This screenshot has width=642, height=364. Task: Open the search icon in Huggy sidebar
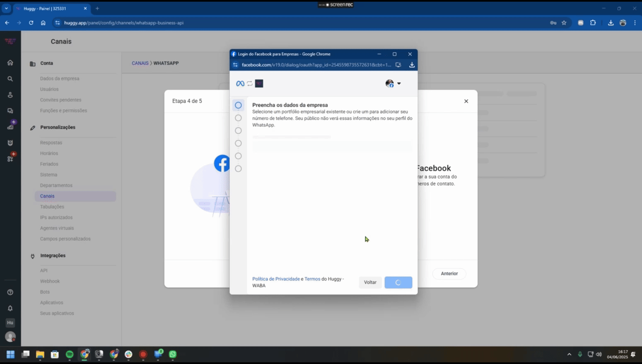pyautogui.click(x=10, y=79)
